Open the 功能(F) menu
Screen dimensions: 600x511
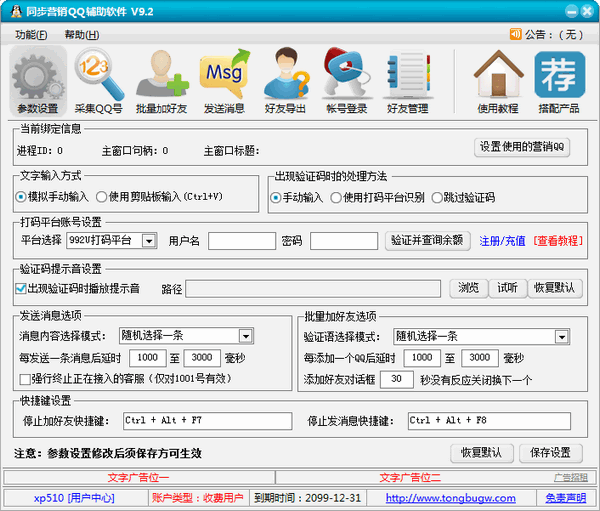coord(31,35)
